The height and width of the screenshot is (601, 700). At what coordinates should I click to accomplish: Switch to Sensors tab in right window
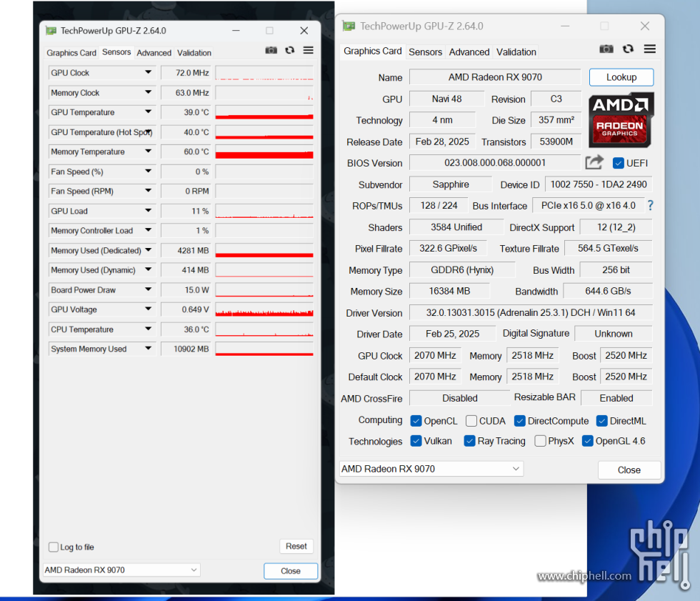click(x=426, y=51)
